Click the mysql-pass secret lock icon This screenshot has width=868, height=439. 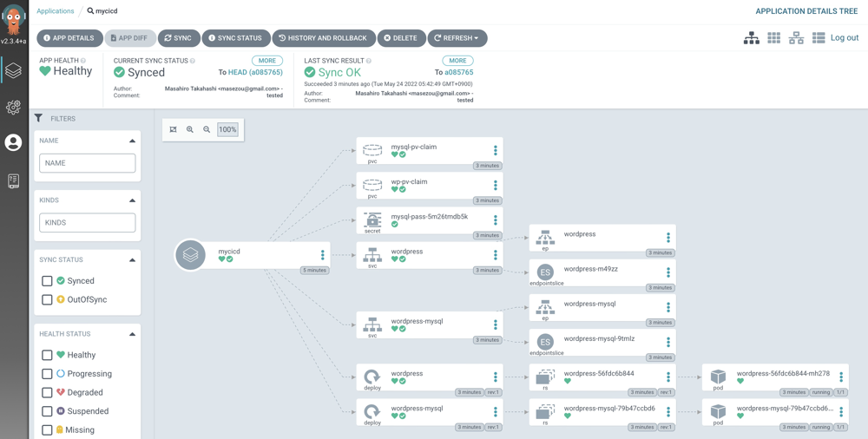(x=372, y=219)
